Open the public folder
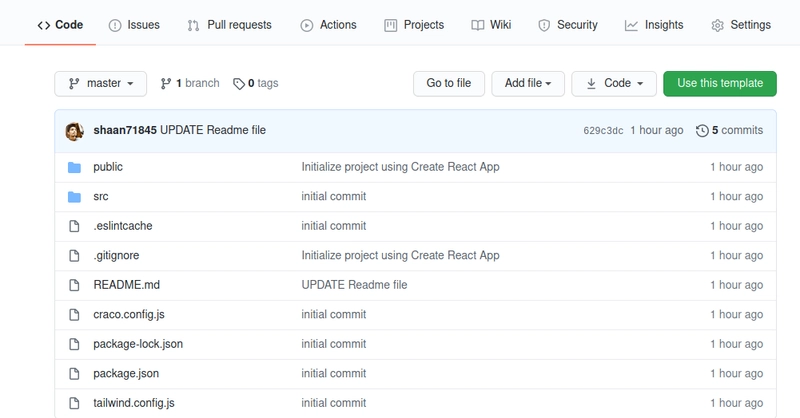 pos(108,167)
